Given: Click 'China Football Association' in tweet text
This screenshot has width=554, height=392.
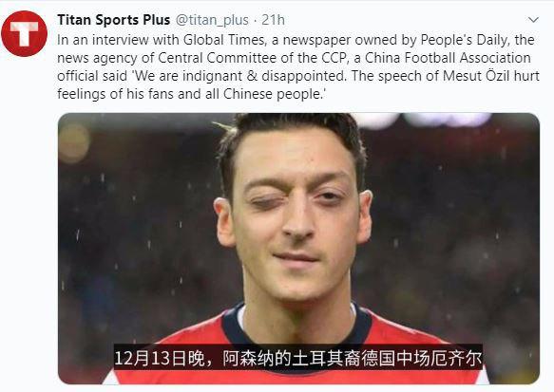Looking at the screenshot, I should click(448, 58).
